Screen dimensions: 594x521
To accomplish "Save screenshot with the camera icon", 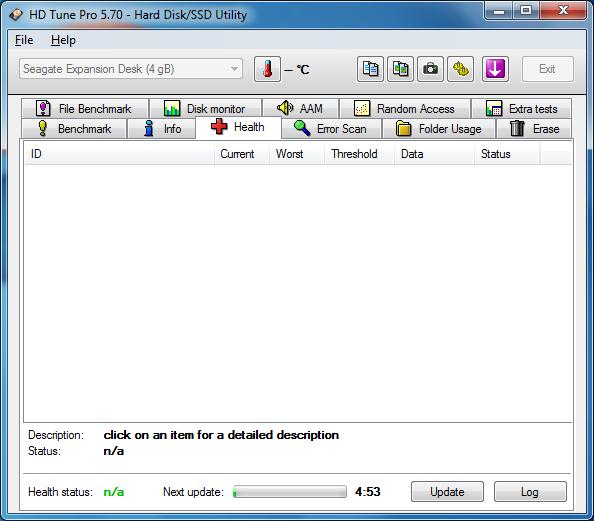I will (x=430, y=69).
